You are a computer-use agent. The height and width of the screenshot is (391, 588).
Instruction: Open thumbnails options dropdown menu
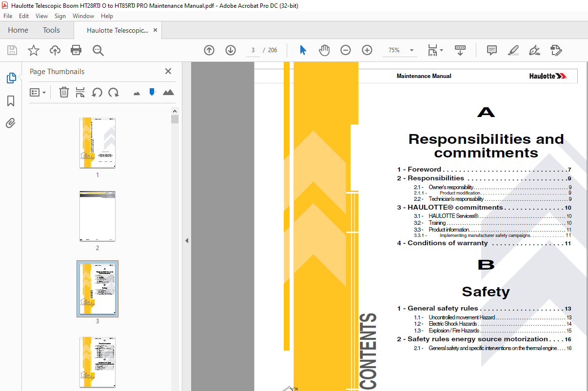[38, 92]
